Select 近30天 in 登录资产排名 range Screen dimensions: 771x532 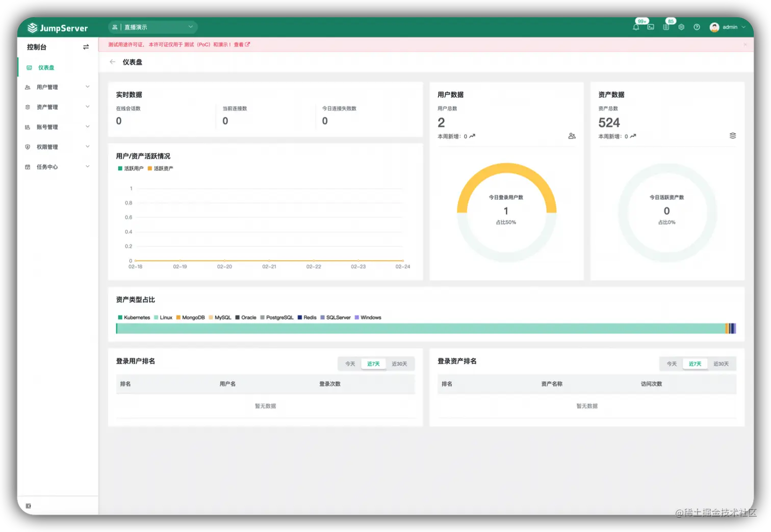(x=721, y=364)
